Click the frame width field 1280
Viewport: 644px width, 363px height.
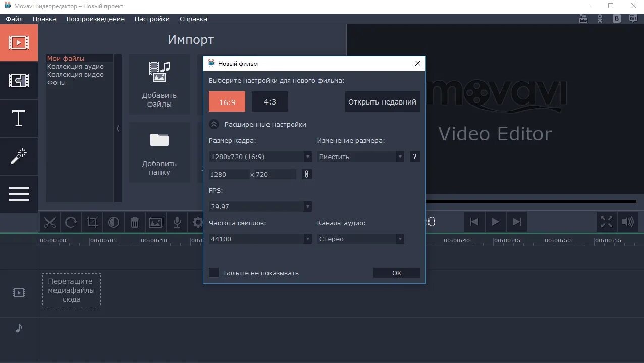coord(229,174)
